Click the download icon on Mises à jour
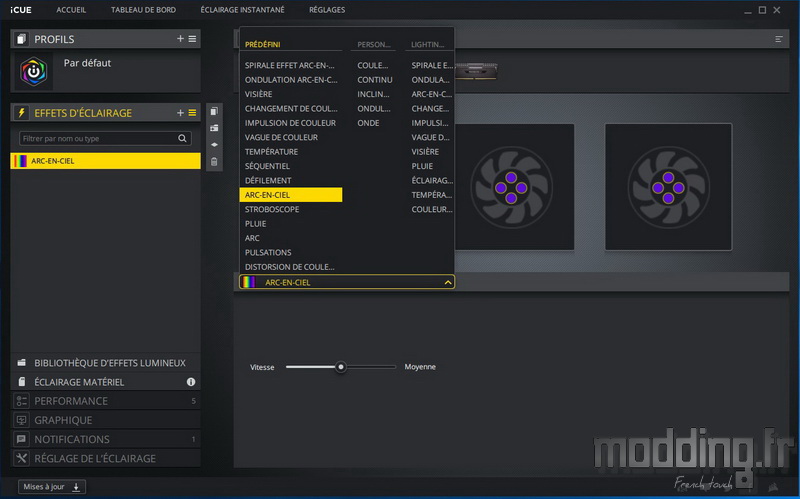This screenshot has width=800, height=499. coord(76,487)
